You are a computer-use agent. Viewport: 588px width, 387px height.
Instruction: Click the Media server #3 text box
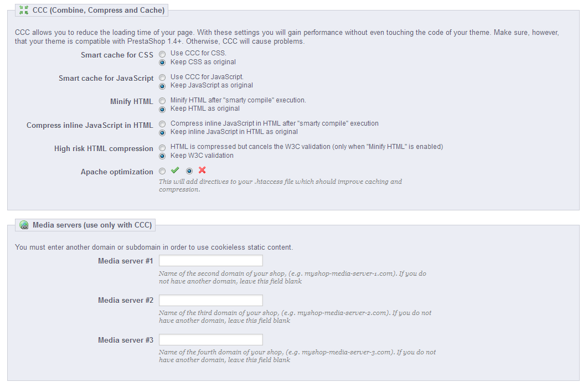210,340
